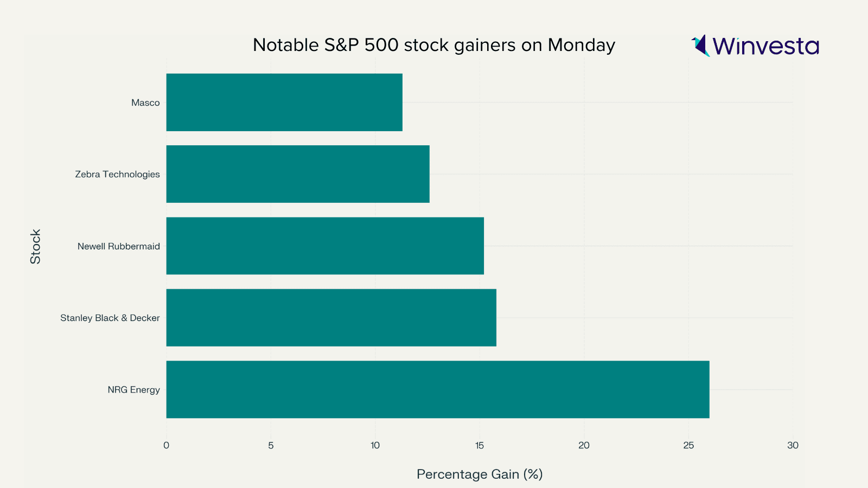This screenshot has width=868, height=488.
Task: Click the 25 tick label on x-axis
Action: pyautogui.click(x=688, y=445)
